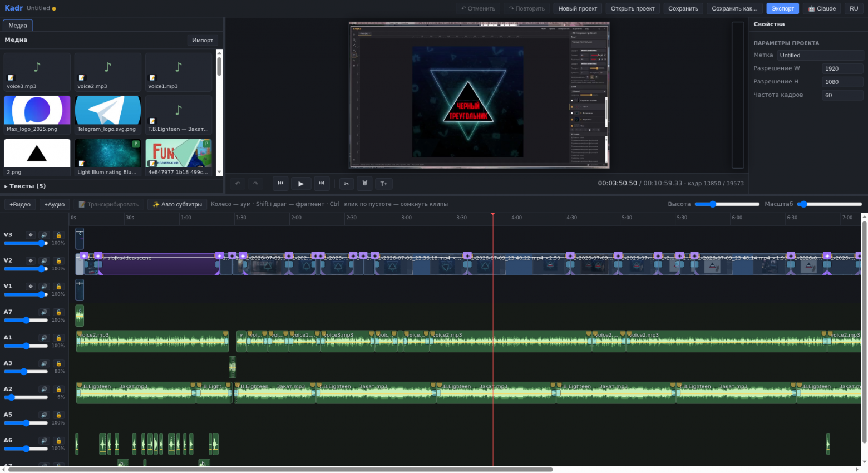Add a text overlay with T+ icon
The image size is (868, 473).
(384, 184)
